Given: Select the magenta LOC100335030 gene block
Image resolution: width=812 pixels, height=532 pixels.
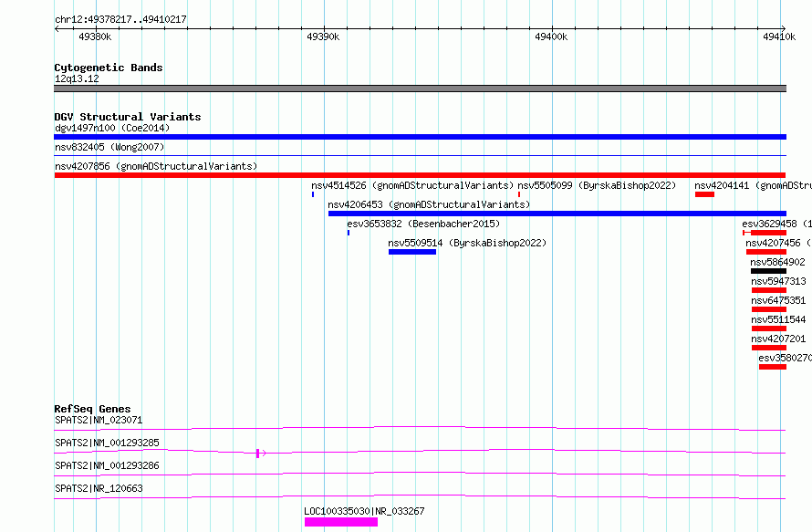Looking at the screenshot, I should [340, 522].
